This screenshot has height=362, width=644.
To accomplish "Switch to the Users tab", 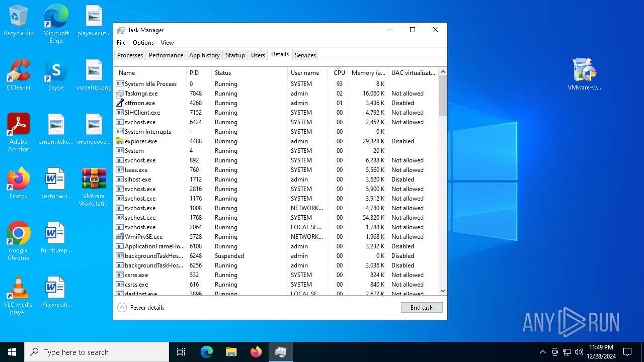I will (x=258, y=55).
